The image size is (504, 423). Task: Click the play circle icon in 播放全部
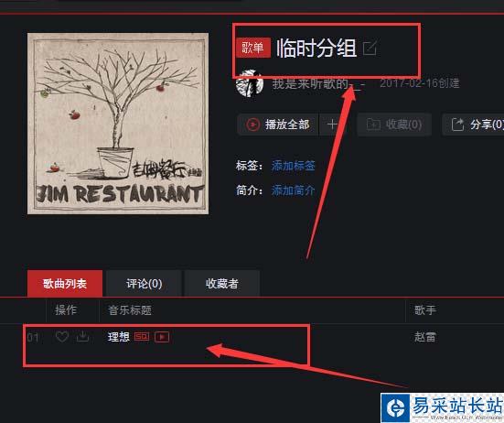tap(253, 125)
